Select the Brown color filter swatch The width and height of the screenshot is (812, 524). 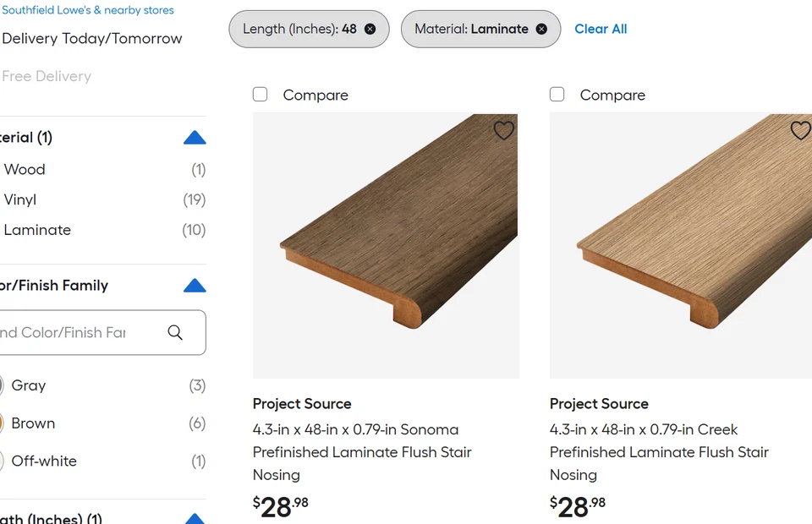click(x=3, y=423)
